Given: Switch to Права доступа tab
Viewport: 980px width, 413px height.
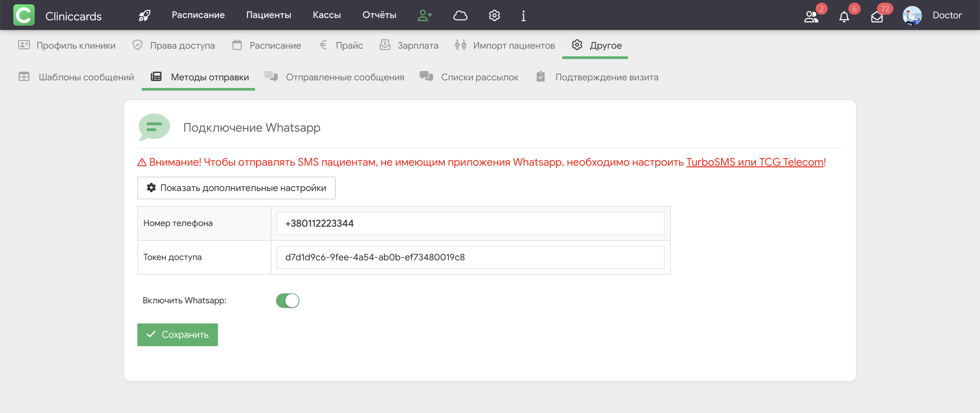Looking at the screenshot, I should click(173, 45).
